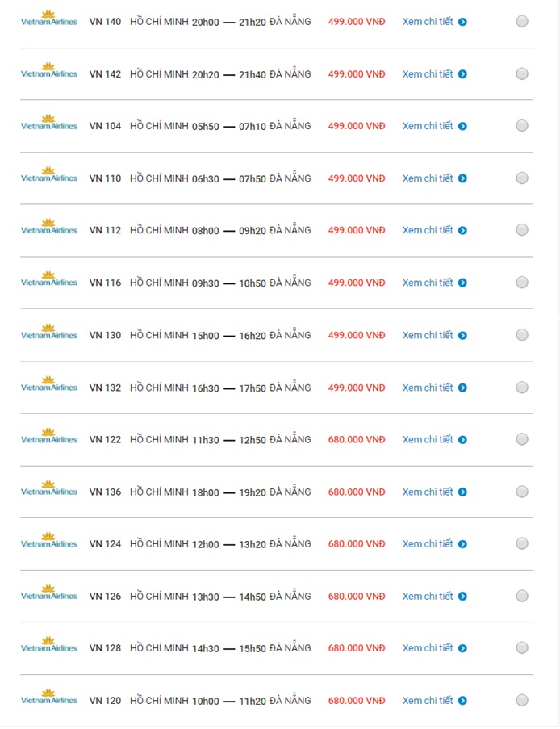Open 'Xem chi tiết' for flight VN 104
The width and height of the screenshot is (560, 729).
click(428, 126)
